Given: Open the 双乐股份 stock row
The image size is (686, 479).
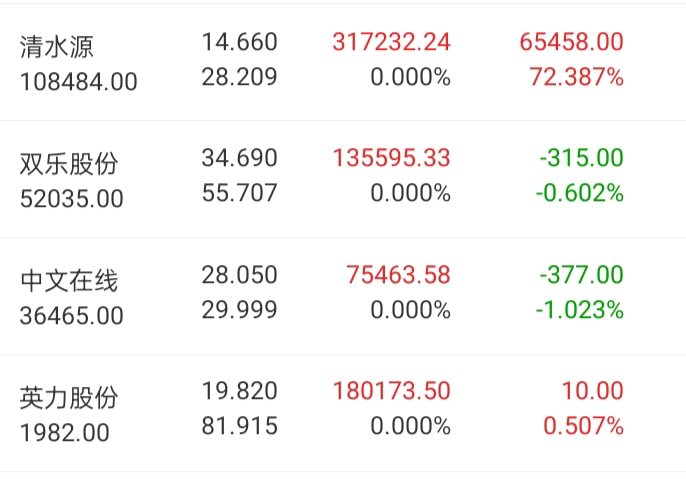Looking at the screenshot, I should click(69, 163).
